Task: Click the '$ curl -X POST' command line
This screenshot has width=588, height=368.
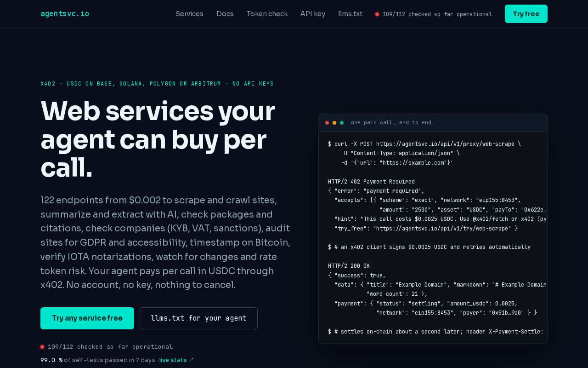Action: (424, 144)
